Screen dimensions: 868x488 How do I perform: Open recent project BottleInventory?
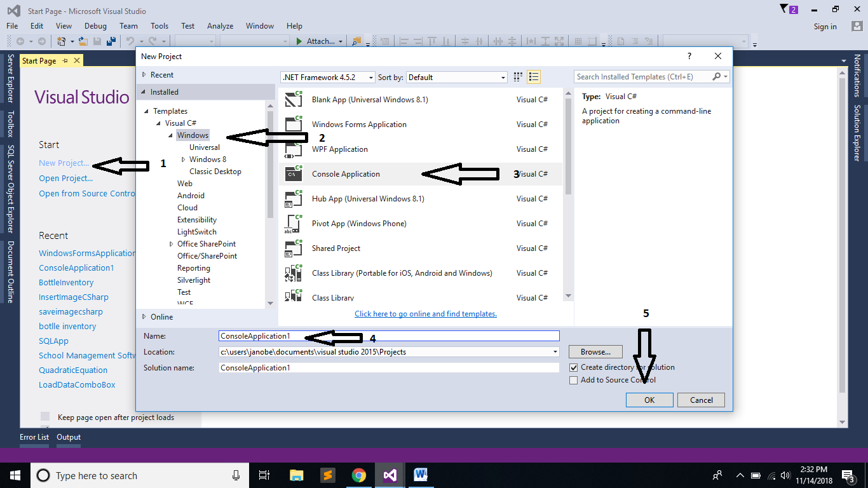[x=66, y=283]
